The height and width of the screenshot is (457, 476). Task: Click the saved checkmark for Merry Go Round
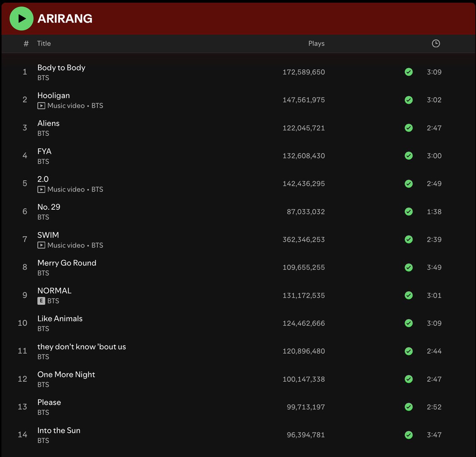(x=409, y=268)
